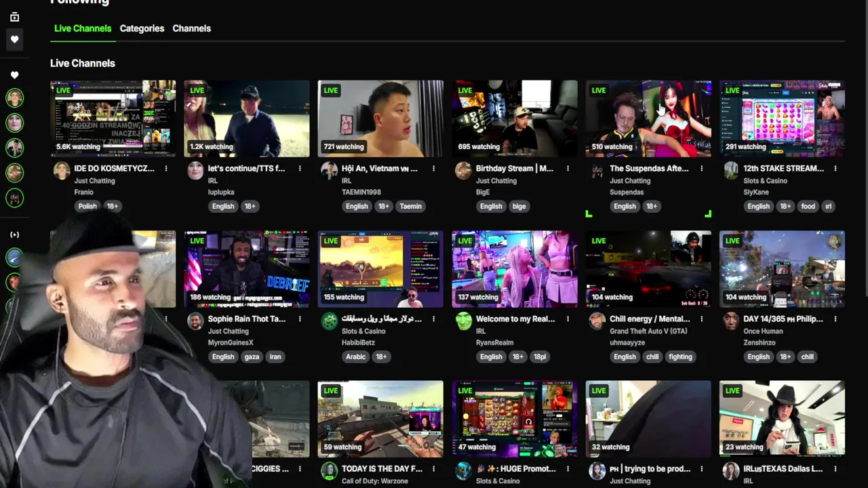Open the Franio stream thumbnail with 5.6K watching

coord(113,119)
